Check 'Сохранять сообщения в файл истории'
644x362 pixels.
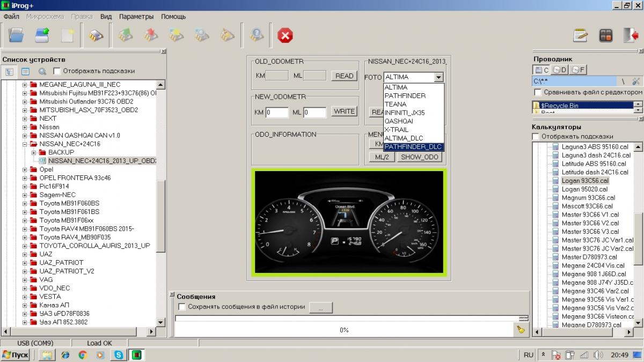[182, 307]
